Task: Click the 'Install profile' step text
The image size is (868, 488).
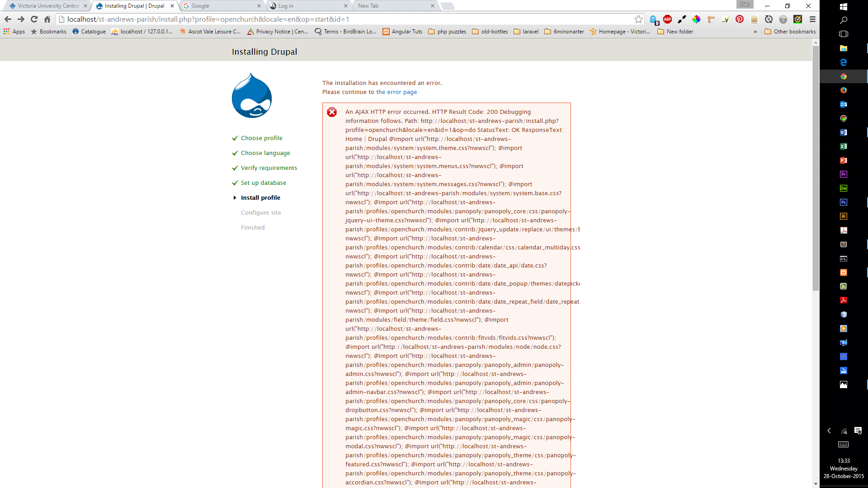Action: [x=260, y=198]
